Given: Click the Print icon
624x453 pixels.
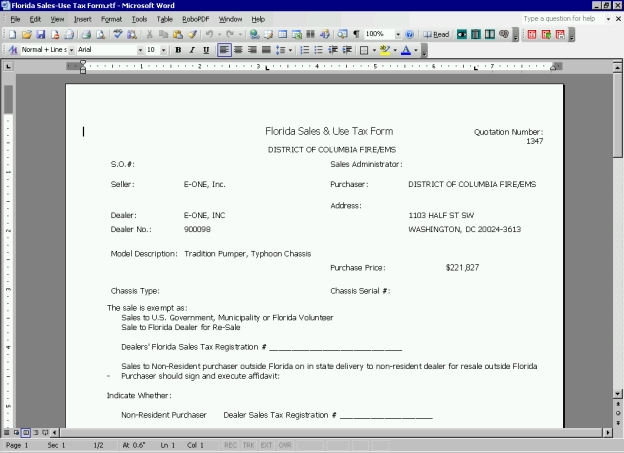Looking at the screenshot, I should 86,35.
